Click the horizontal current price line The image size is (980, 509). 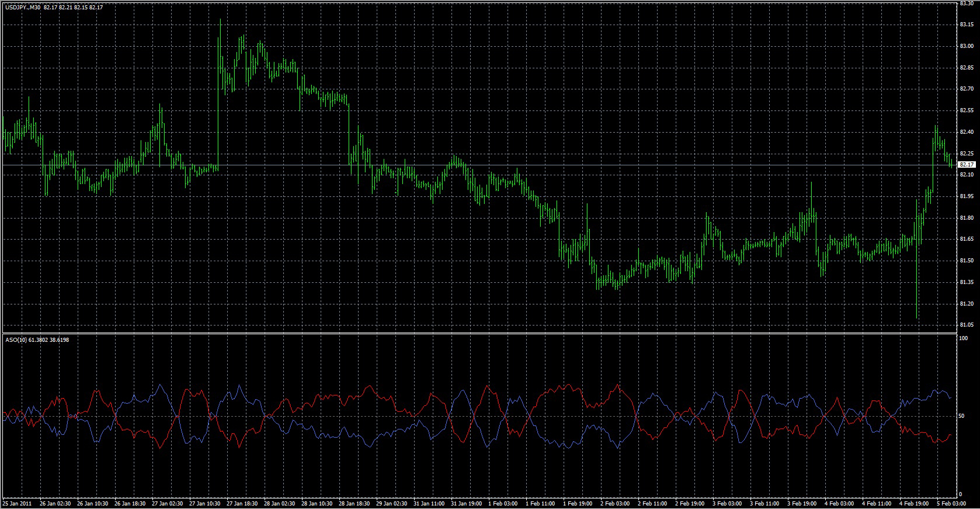pos(467,165)
